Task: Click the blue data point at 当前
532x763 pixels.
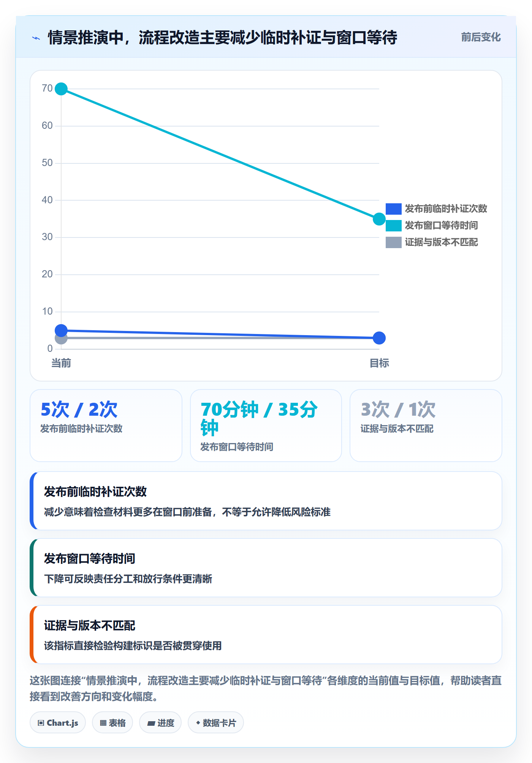Action: (61, 331)
